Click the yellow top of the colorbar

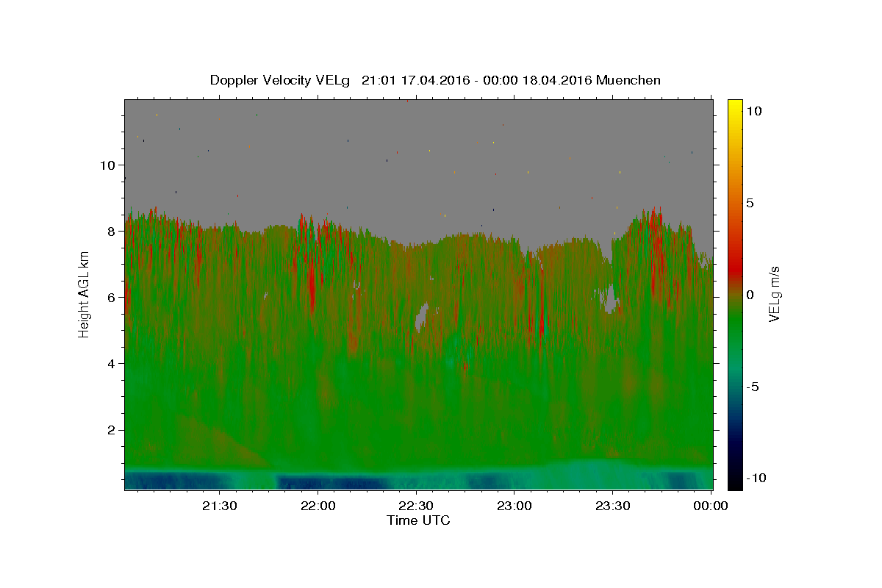tap(735, 103)
